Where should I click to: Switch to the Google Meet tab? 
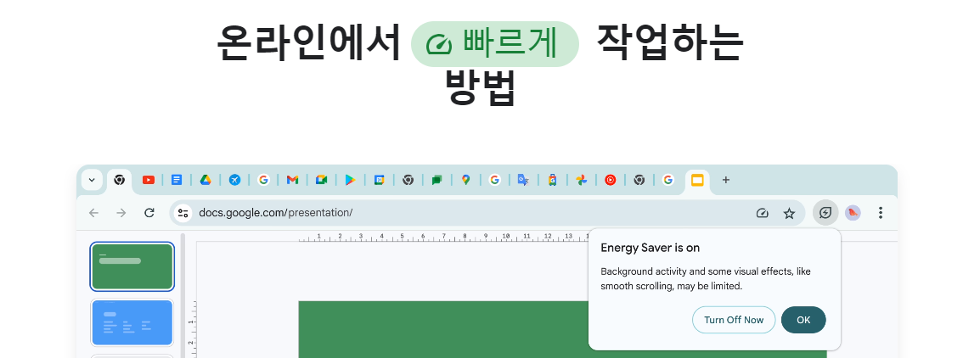coord(321,180)
